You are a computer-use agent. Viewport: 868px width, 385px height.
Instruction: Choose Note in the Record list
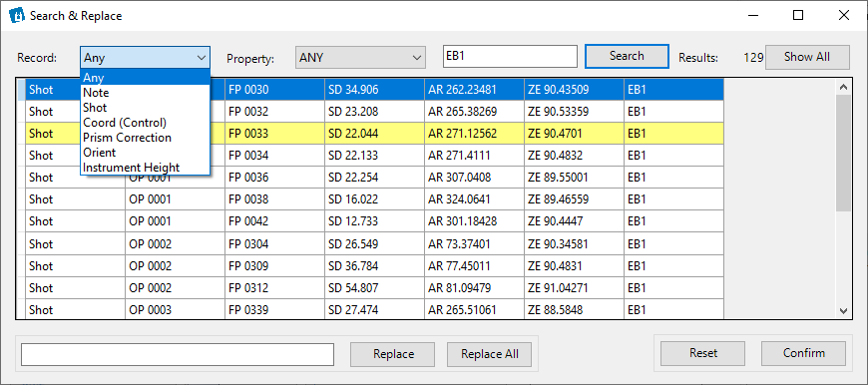click(x=145, y=93)
